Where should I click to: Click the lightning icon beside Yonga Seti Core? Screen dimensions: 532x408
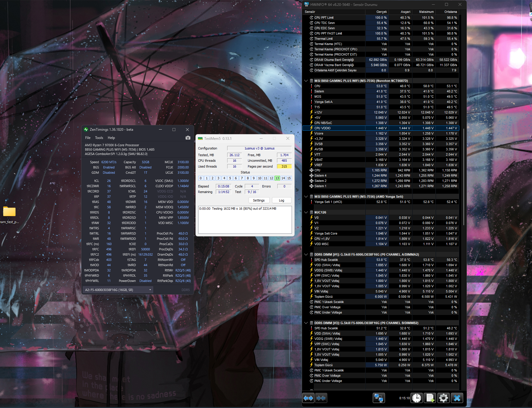(x=312, y=233)
